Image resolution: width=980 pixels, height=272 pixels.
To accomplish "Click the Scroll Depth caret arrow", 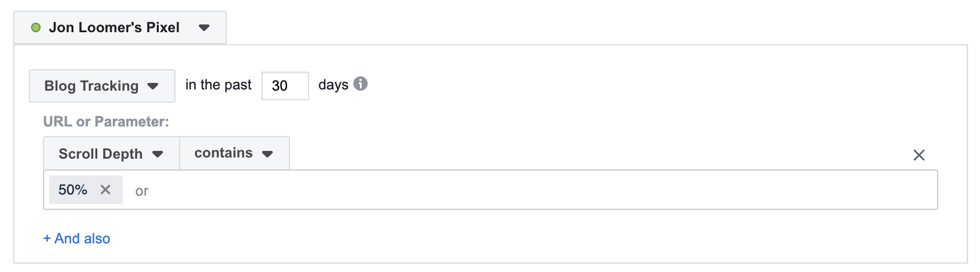I will (158, 154).
